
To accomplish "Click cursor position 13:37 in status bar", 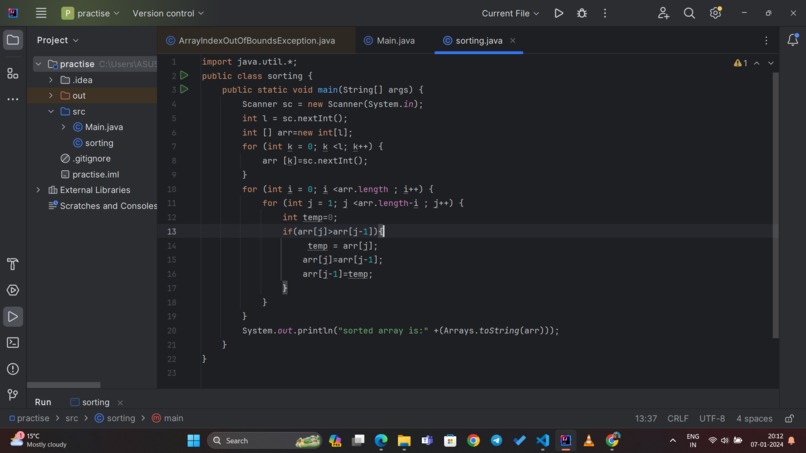I will 646,419.
